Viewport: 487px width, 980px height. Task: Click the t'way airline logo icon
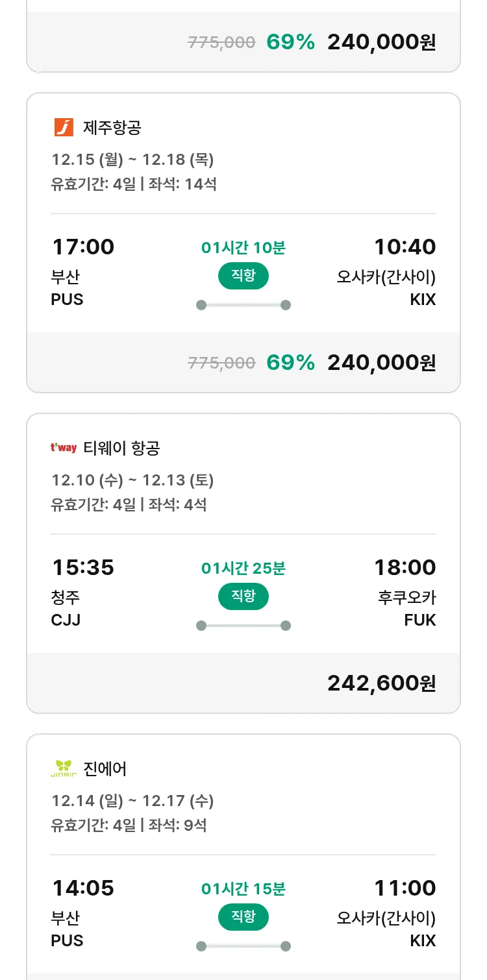click(64, 448)
